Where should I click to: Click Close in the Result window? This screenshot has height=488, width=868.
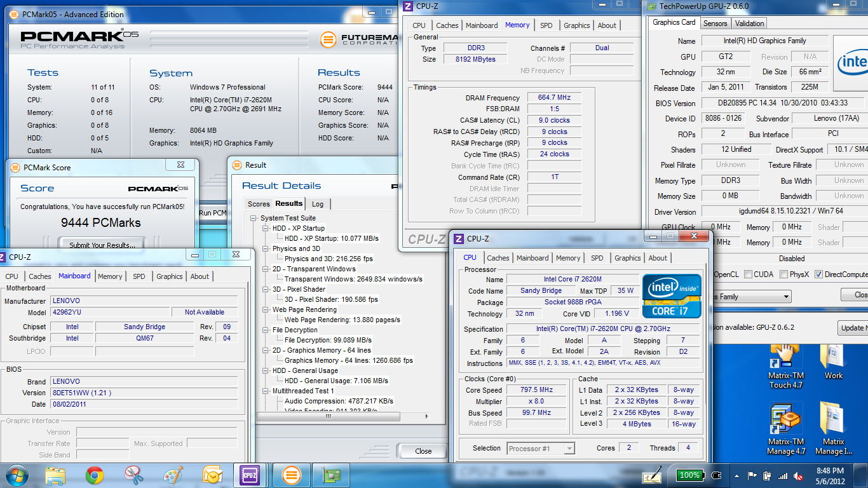tap(423, 451)
